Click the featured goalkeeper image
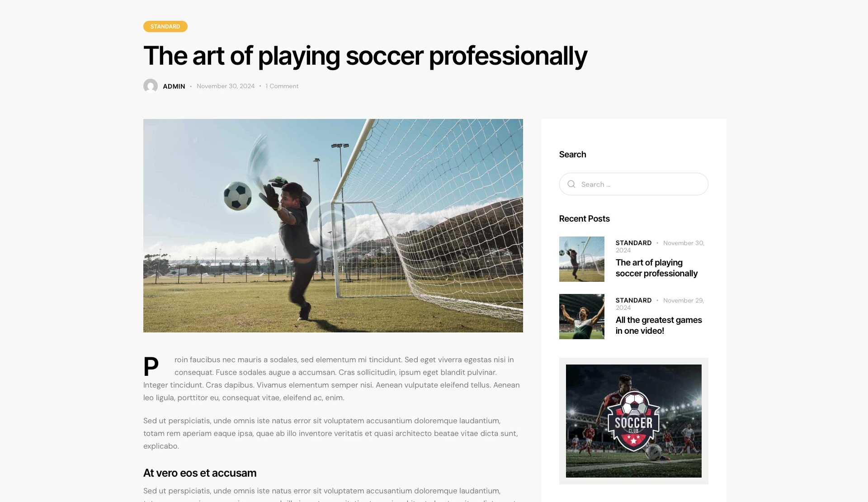 click(333, 225)
